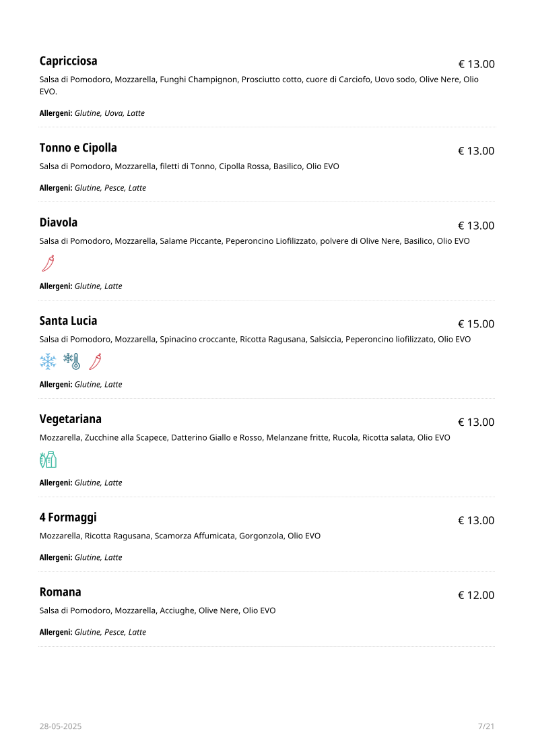Select the Tonno e Cipolla title
The width and height of the screenshot is (534, 756).
pyautogui.click(x=78, y=148)
